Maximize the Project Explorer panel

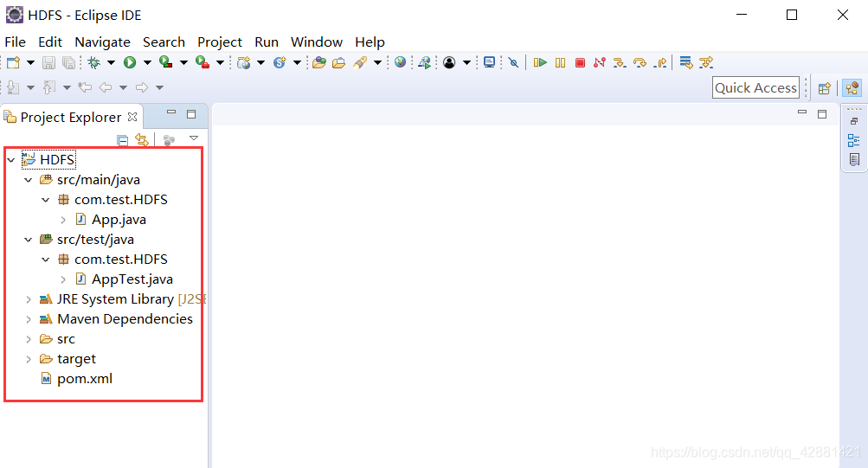[191, 114]
